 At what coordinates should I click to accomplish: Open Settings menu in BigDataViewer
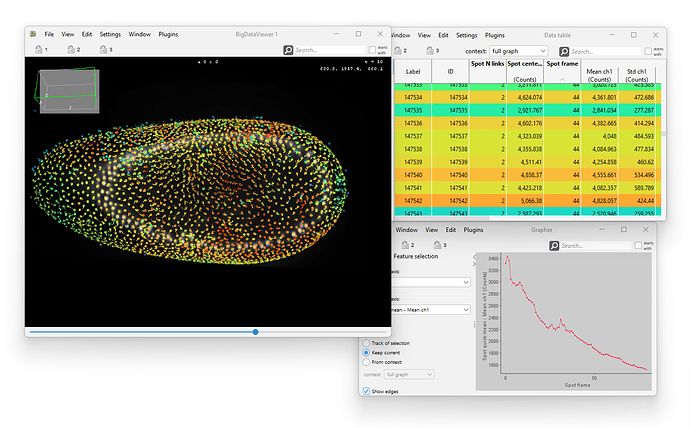coord(110,34)
